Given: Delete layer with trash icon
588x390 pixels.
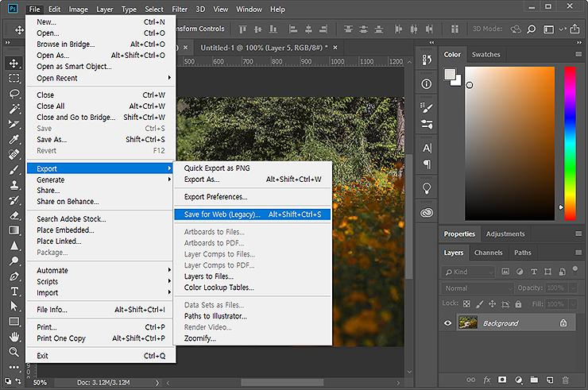Looking at the screenshot, I should (x=566, y=380).
